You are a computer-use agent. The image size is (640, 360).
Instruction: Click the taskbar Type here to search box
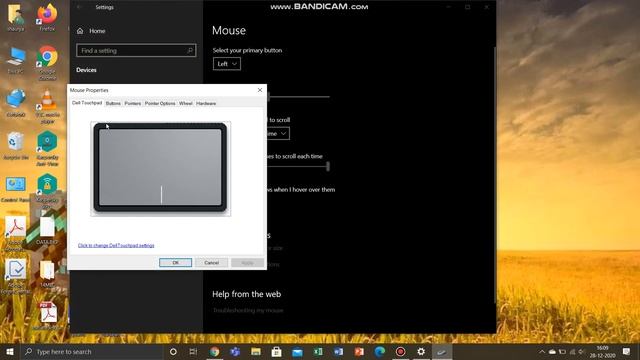coord(91,351)
